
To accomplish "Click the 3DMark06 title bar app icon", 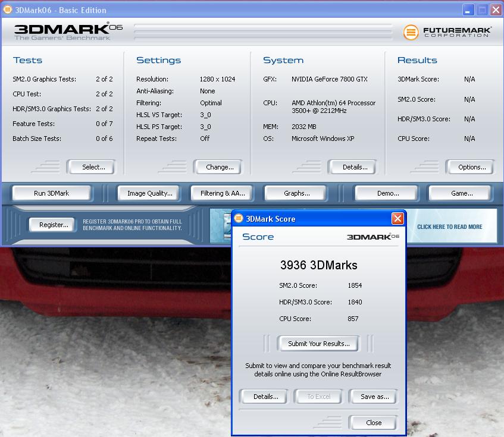I will (x=7, y=10).
